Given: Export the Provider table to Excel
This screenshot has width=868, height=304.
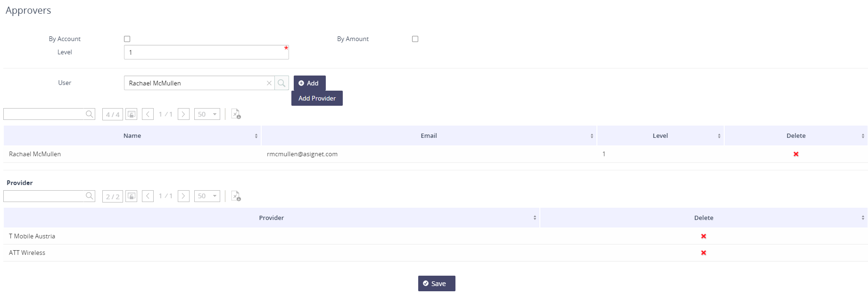Looking at the screenshot, I should click(x=236, y=196).
